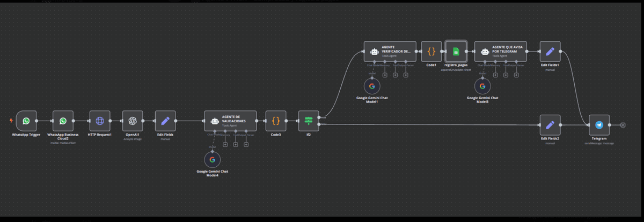Open the Telegram send message node
This screenshot has width=644, height=222.
[x=599, y=125]
